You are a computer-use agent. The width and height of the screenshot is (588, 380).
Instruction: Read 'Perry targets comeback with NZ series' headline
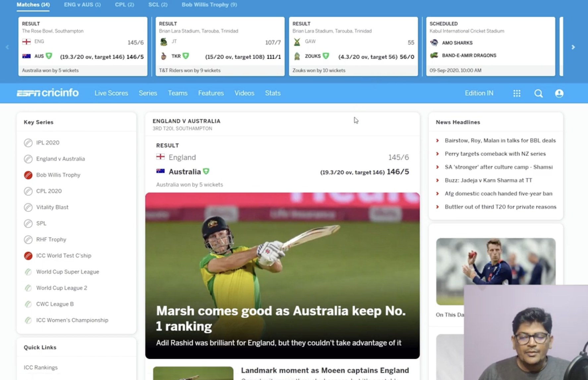pos(495,154)
